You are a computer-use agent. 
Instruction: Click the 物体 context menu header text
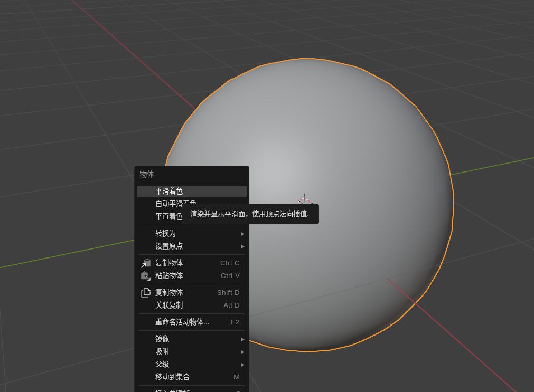point(147,174)
